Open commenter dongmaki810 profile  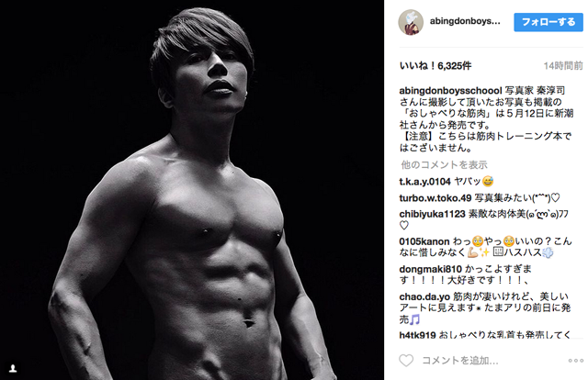point(432,269)
